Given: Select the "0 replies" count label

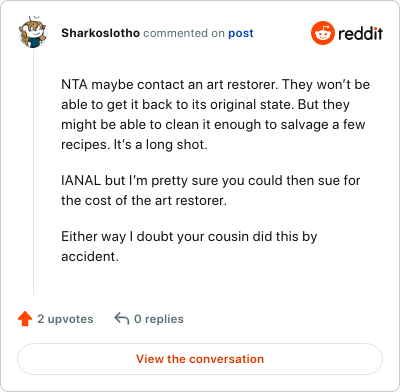Looking at the screenshot, I should pos(159,319).
